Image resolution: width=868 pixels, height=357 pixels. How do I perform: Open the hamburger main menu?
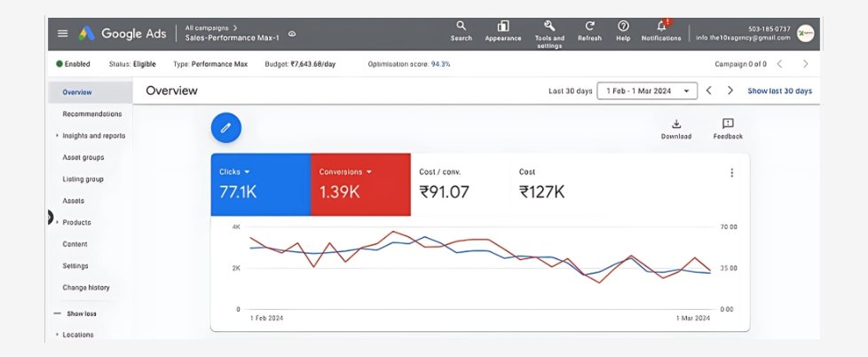coord(62,33)
